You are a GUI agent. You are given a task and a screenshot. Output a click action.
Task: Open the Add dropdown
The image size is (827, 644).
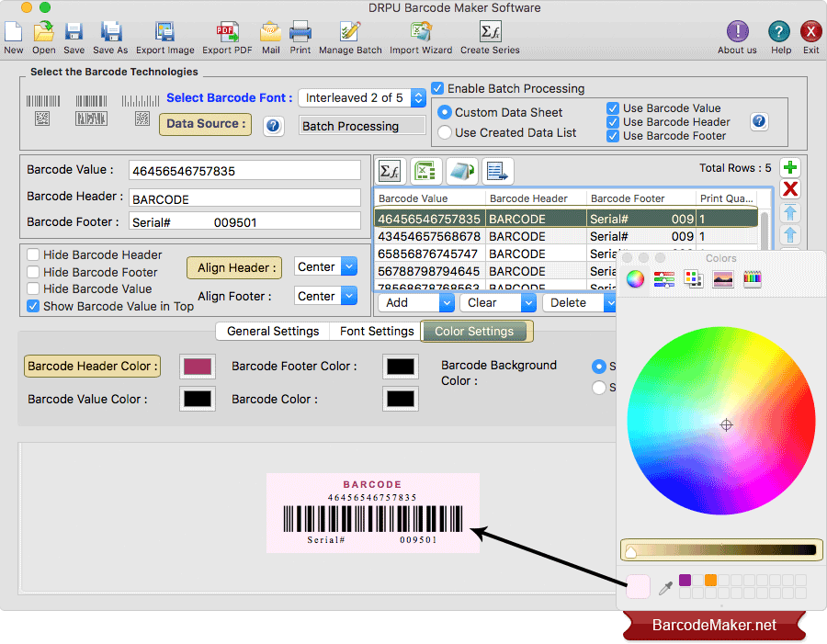coord(415,303)
